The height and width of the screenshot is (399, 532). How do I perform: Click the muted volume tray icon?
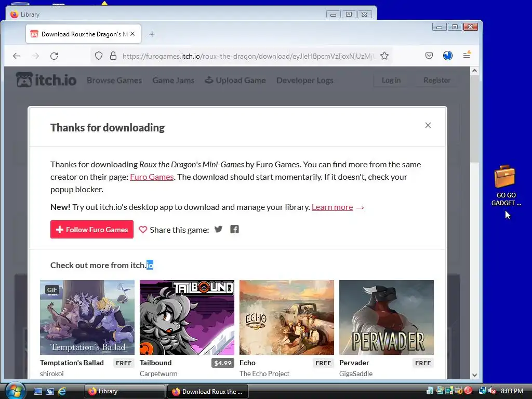492,391
